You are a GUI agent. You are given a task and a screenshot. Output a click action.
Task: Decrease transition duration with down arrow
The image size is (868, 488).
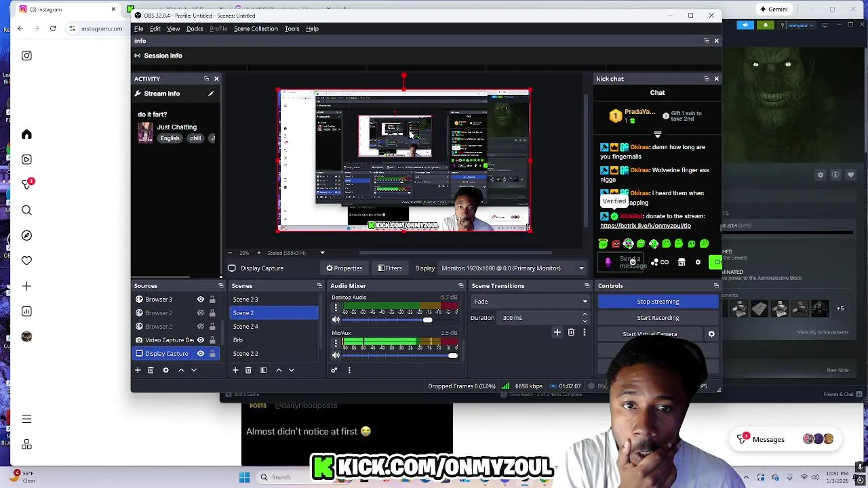coord(585,321)
